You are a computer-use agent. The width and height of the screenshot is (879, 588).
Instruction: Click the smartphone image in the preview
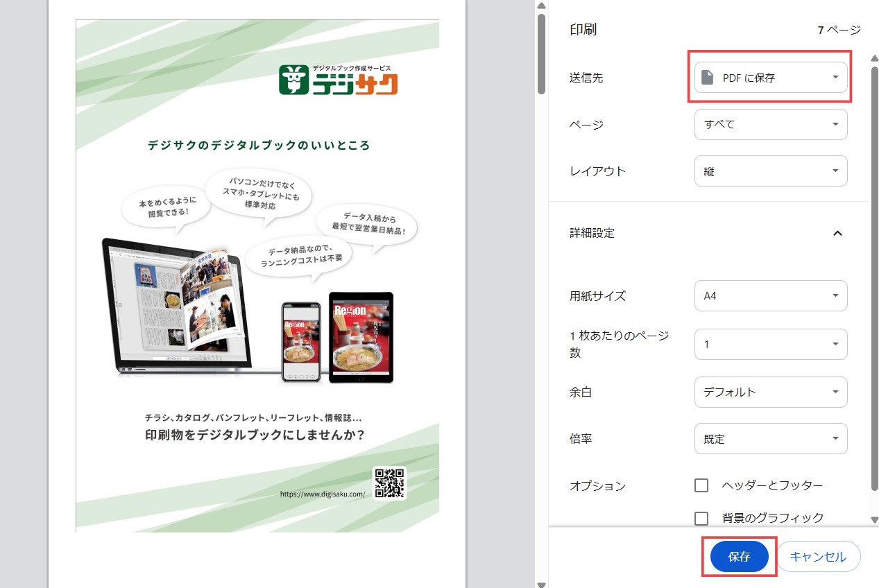coord(301,343)
